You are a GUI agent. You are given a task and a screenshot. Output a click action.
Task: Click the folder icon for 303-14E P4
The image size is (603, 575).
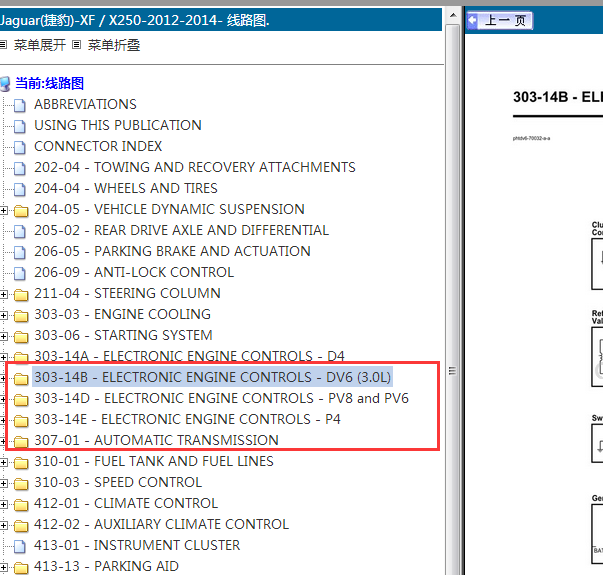click(21, 420)
